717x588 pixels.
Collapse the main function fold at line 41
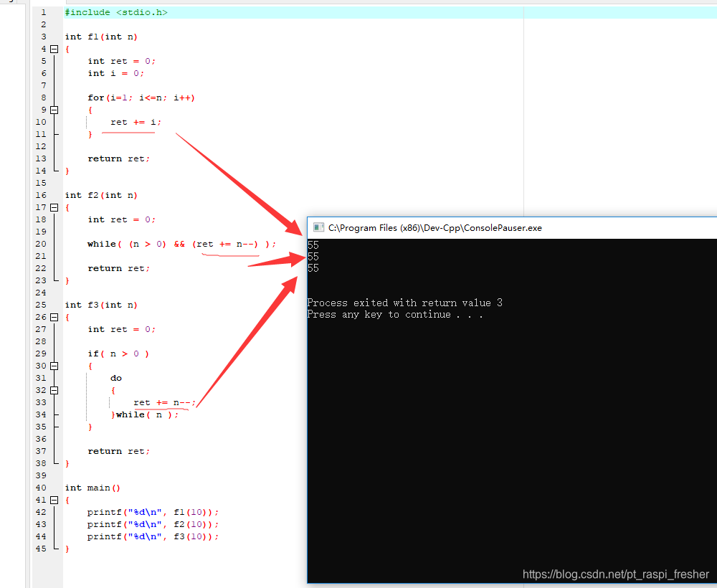point(54,501)
